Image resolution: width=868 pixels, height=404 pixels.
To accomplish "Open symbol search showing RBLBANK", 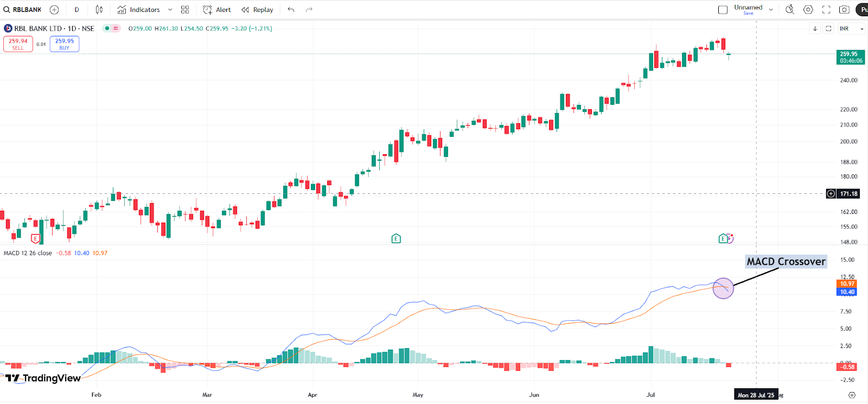I will click(23, 10).
